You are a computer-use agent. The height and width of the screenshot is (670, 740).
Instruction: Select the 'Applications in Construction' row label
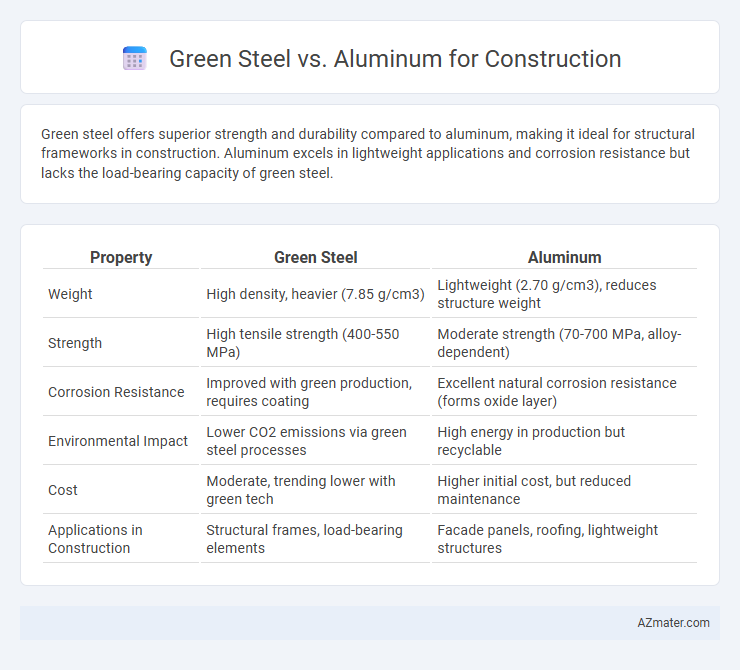(x=95, y=539)
